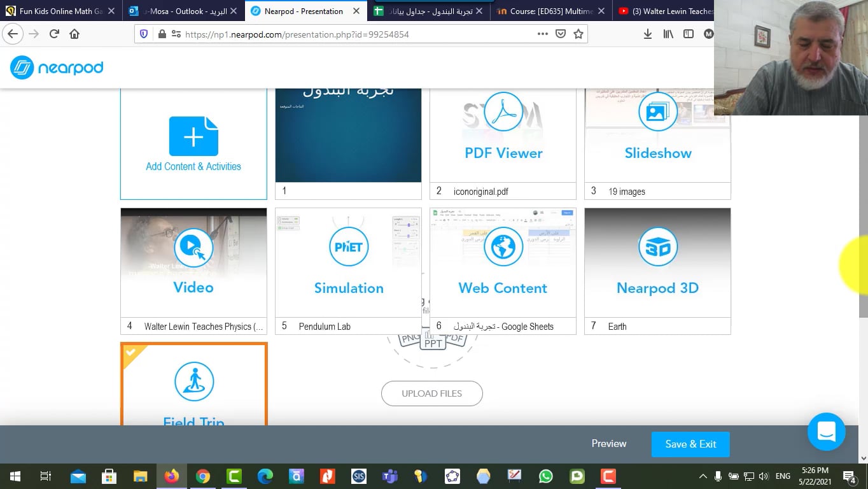Open the tracking protection shield icon
868x489 pixels.
(144, 34)
